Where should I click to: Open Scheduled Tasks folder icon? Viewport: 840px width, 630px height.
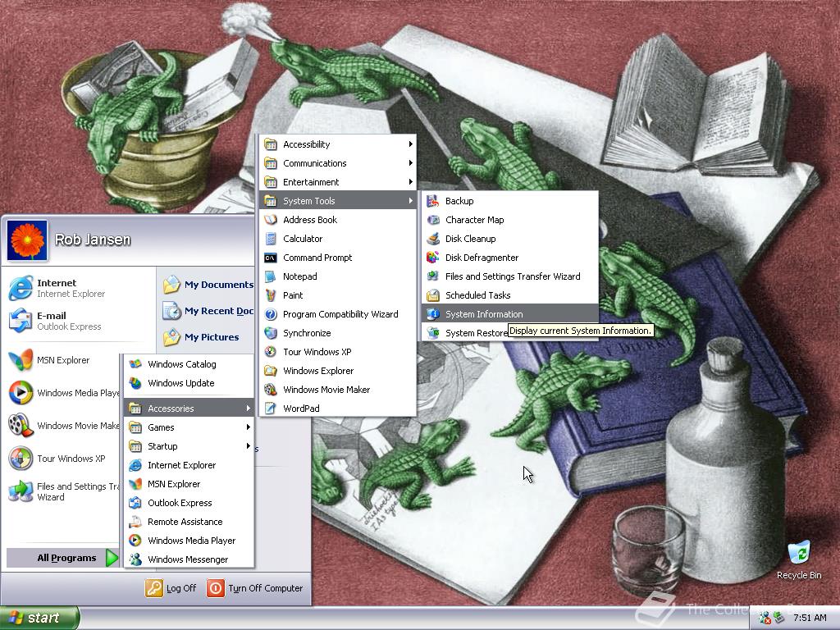coord(433,295)
